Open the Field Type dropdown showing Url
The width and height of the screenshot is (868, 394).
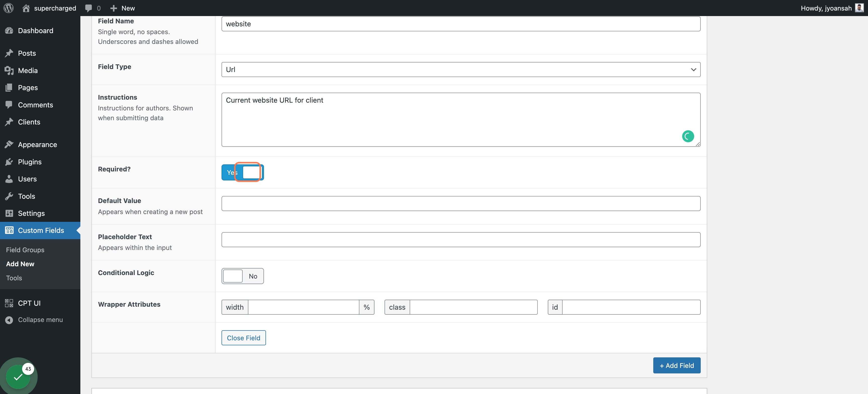pos(461,69)
